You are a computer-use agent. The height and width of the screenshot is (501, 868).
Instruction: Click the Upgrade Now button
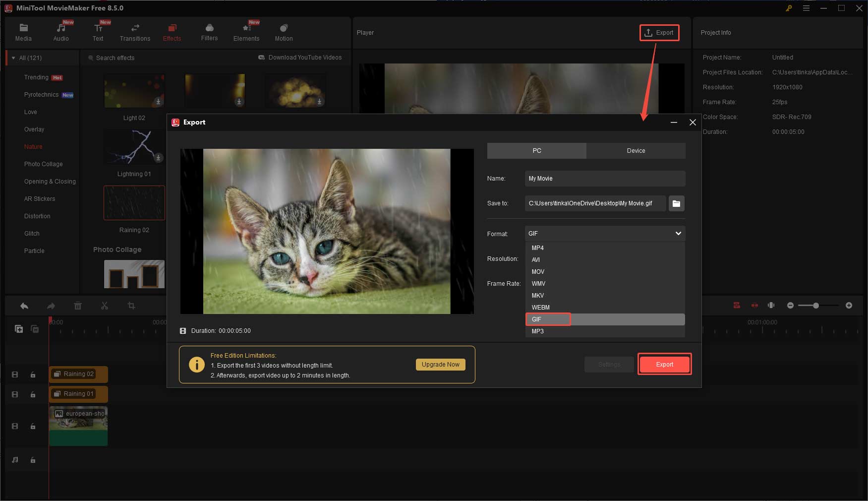[440, 364]
